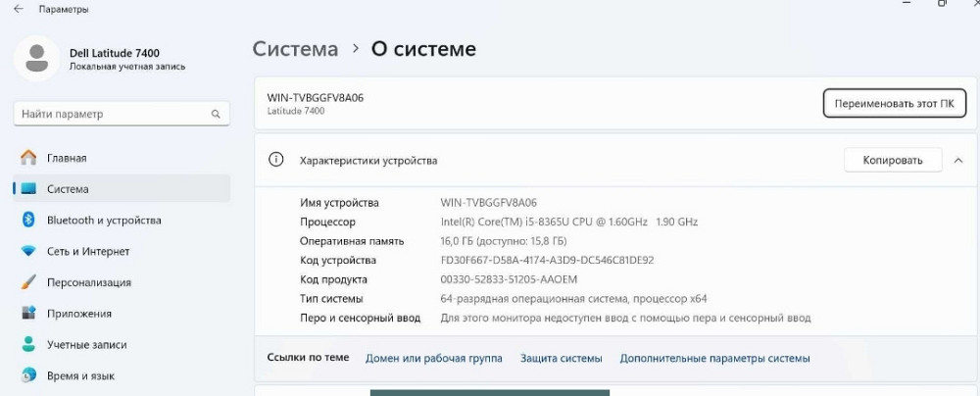Viewport: 980px width, 396px height.
Task: Click the search magnifier icon
Action: coord(216,115)
